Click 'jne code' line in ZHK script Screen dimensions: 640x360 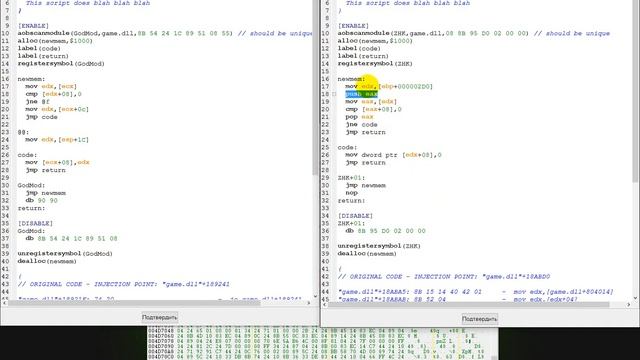tap(361, 124)
